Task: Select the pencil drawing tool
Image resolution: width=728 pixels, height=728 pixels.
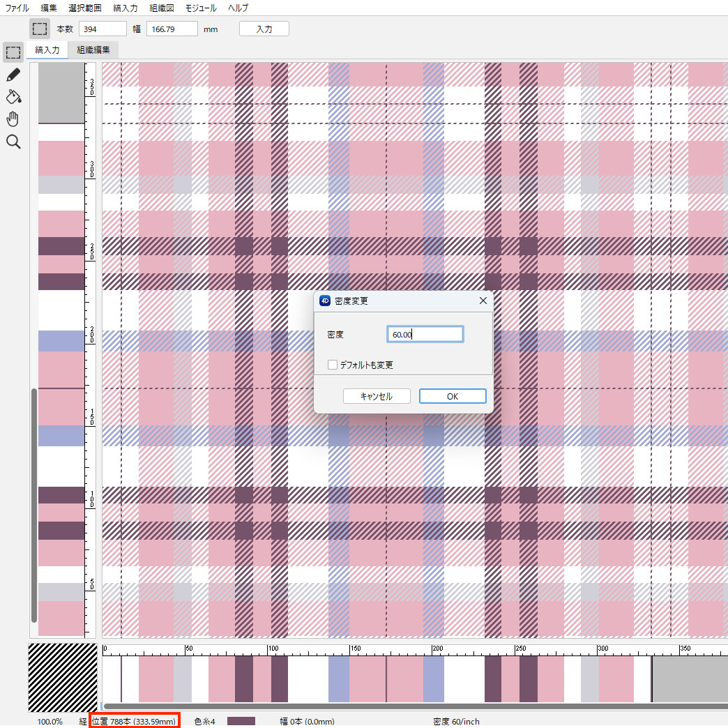Action: 13,75
